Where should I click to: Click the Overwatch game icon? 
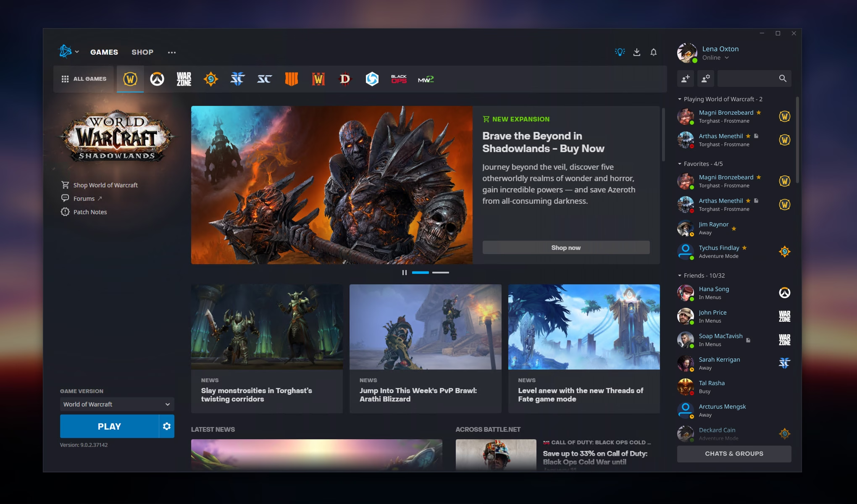(157, 78)
